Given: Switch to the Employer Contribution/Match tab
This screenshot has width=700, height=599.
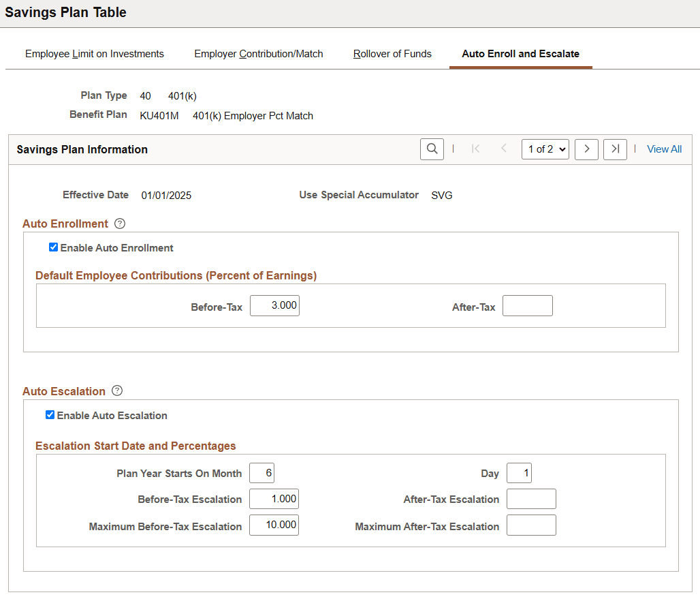Looking at the screenshot, I should 258,53.
